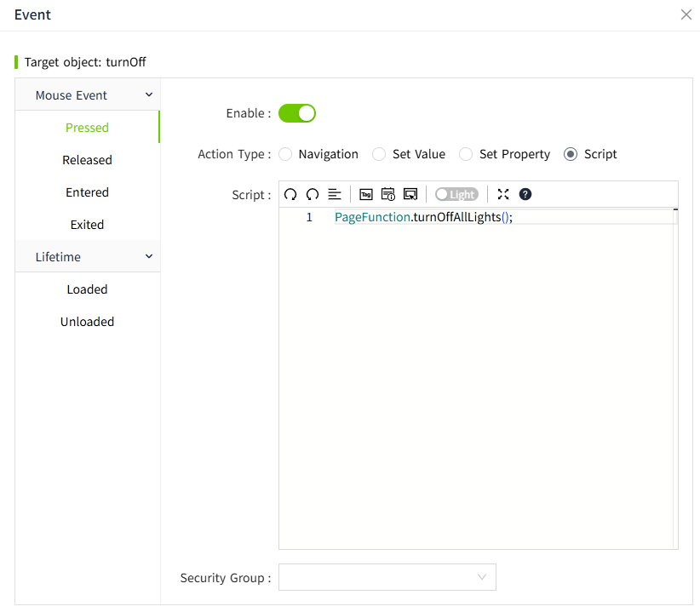The height and width of the screenshot is (612, 700).
Task: Turn off the Enable switch
Action: click(297, 113)
